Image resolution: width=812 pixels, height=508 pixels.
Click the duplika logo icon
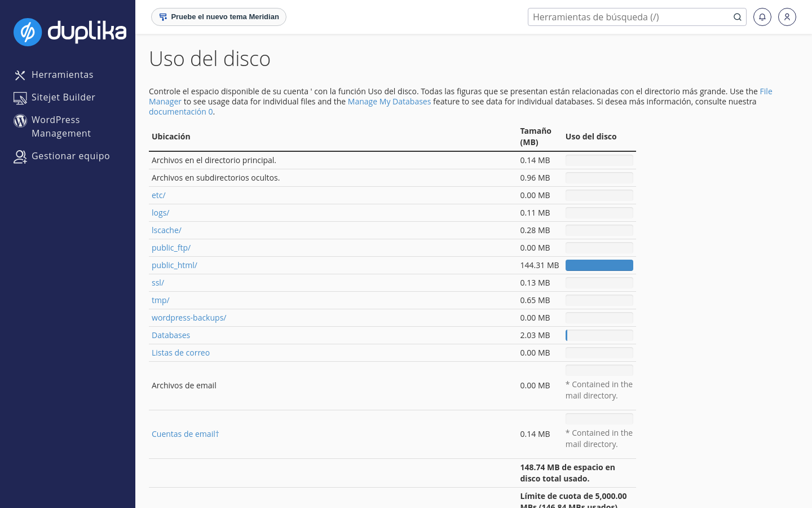point(28,32)
